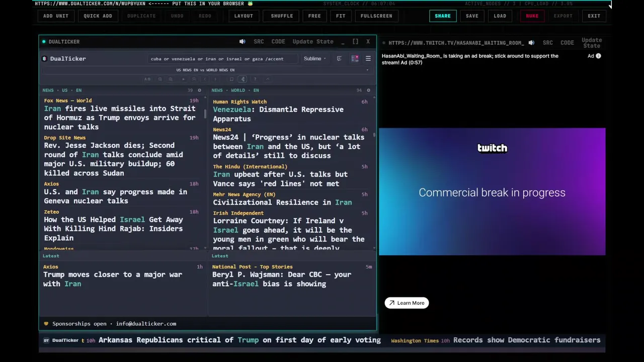Click the Twitch commercial break video area
The width and height of the screenshot is (644, 362).
(x=492, y=192)
